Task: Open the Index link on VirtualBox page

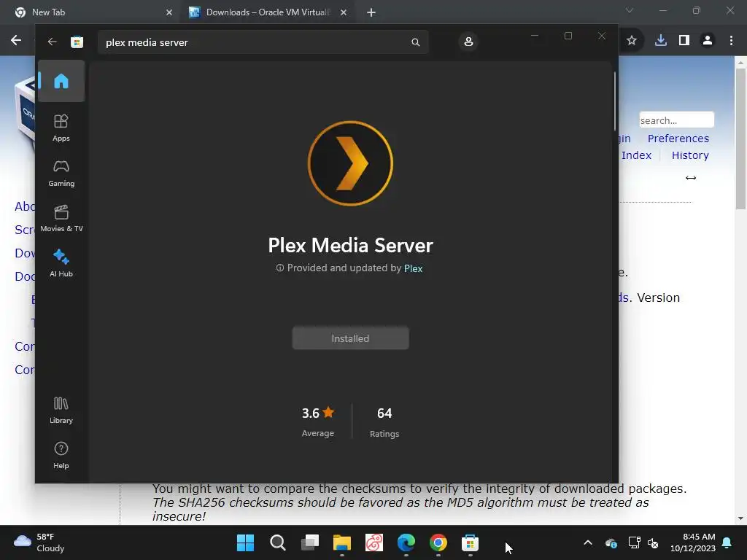Action: [636, 155]
